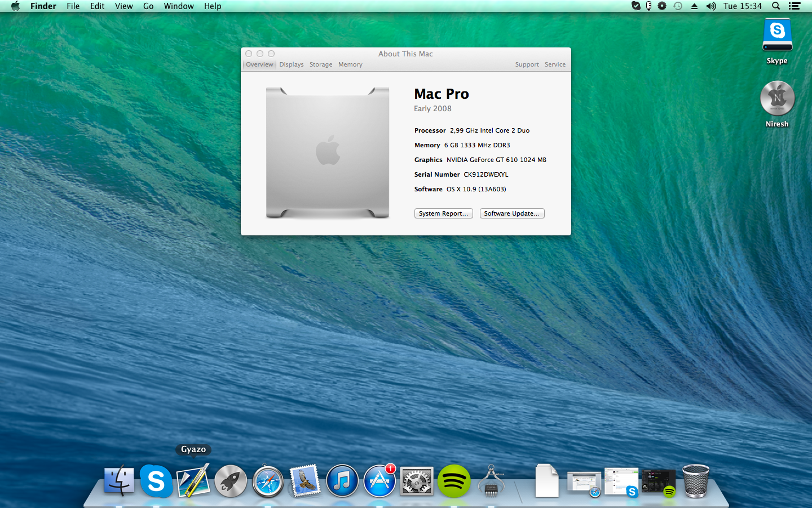Open Mail stamp icon in the Dock

tap(305, 481)
